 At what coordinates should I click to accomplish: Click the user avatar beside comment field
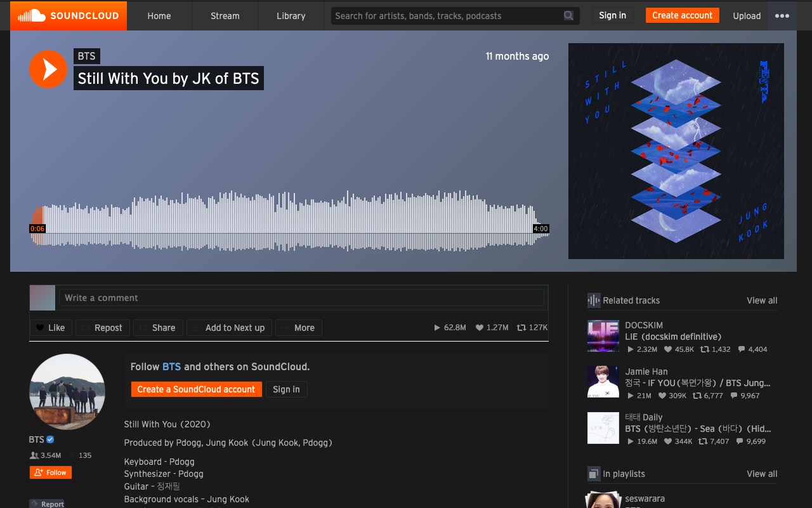coord(43,298)
